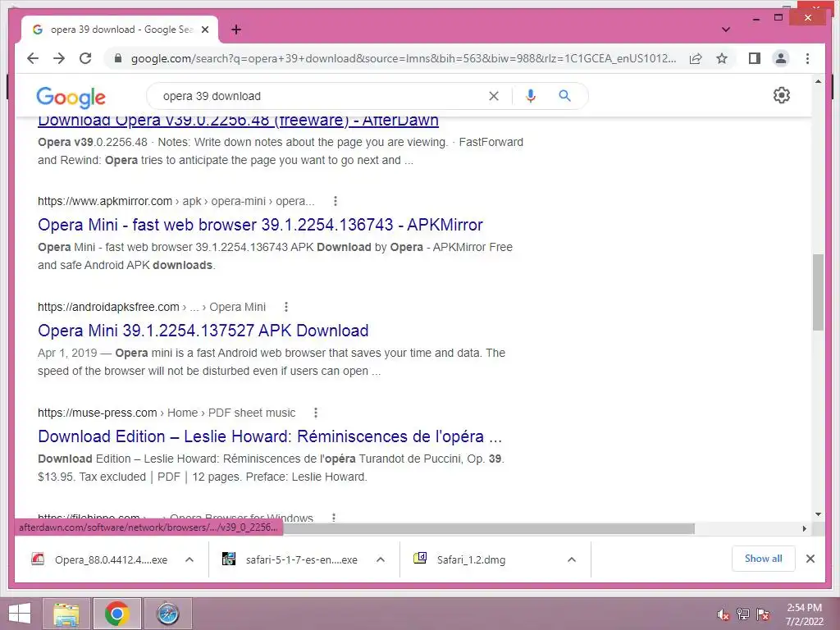The width and height of the screenshot is (840, 630).
Task: Open the Chrome three-dot menu
Action: coord(807,58)
